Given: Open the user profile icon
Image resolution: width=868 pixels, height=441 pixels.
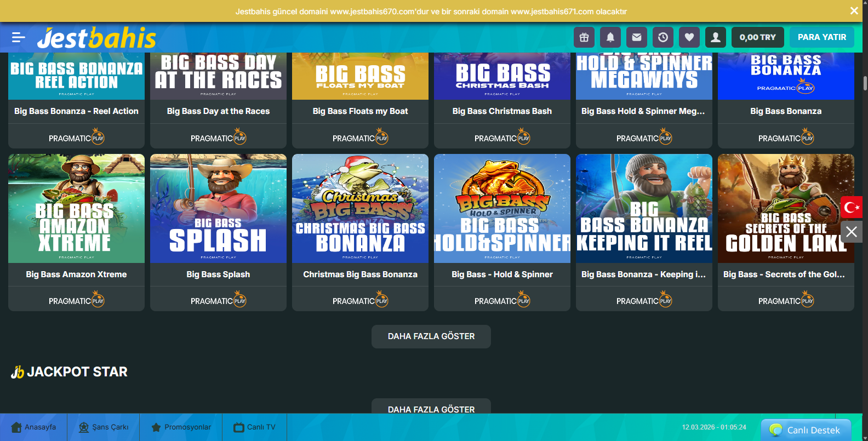Looking at the screenshot, I should (x=716, y=37).
